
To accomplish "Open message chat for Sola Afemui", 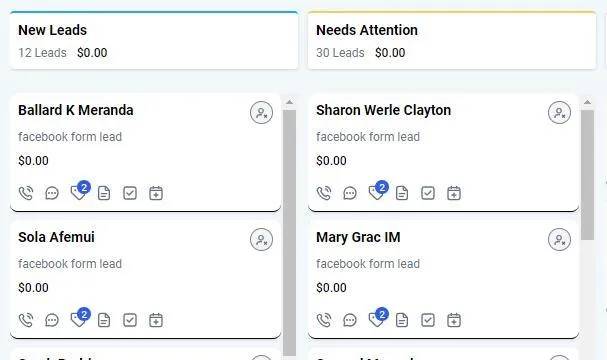I will 52,320.
